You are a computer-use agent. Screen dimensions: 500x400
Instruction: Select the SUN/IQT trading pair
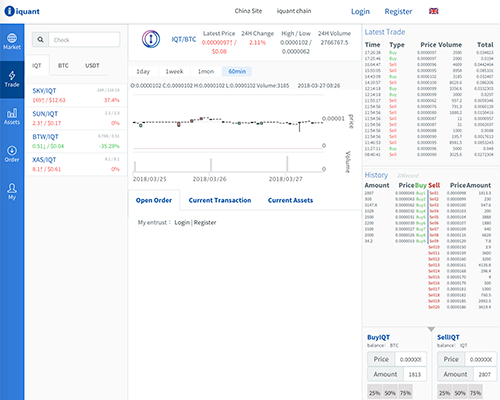(76, 118)
